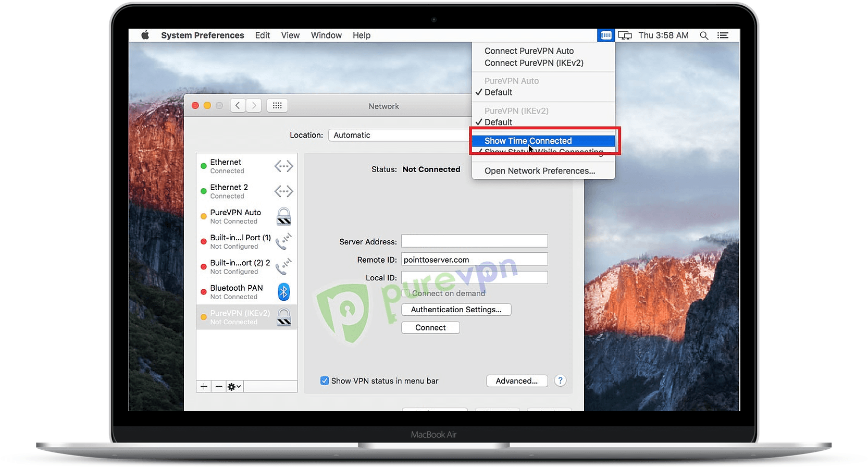
Task: Open the Location dropdown
Action: (399, 135)
